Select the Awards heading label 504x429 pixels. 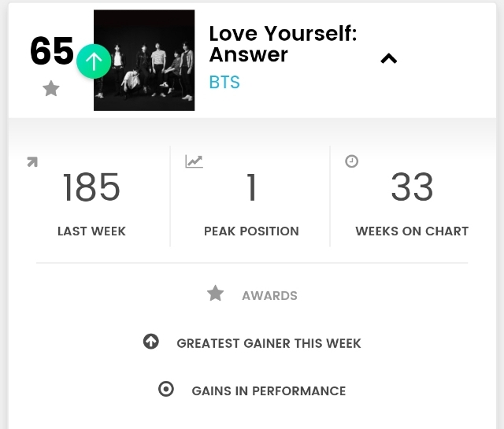(x=269, y=296)
